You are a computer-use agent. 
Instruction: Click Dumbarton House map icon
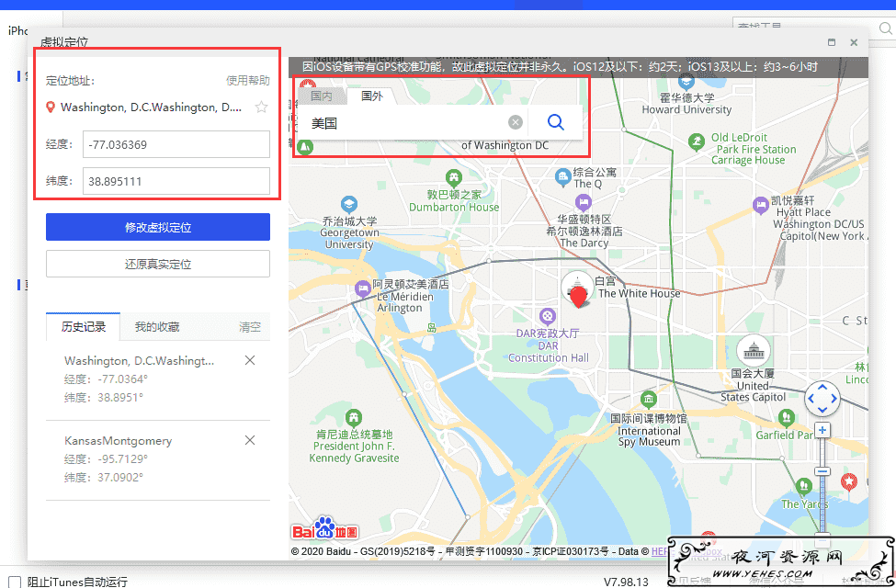(x=454, y=177)
